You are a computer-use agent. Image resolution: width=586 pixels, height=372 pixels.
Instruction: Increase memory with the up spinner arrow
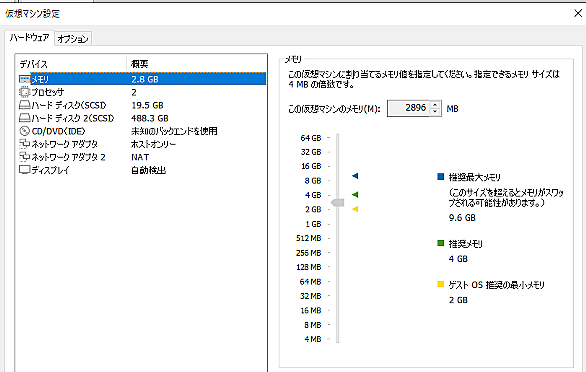point(435,105)
